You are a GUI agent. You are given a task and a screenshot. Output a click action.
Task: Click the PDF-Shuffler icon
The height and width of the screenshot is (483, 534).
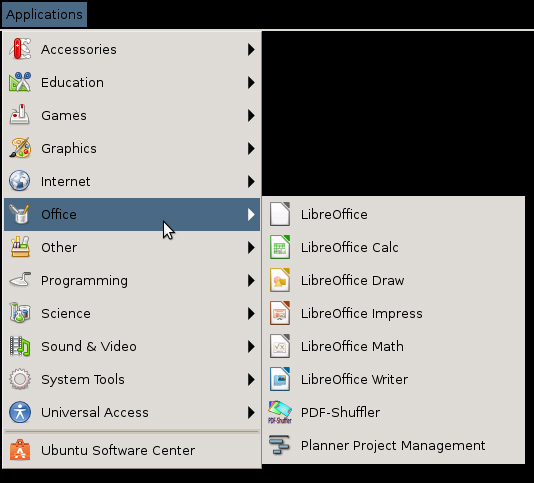coord(280,412)
